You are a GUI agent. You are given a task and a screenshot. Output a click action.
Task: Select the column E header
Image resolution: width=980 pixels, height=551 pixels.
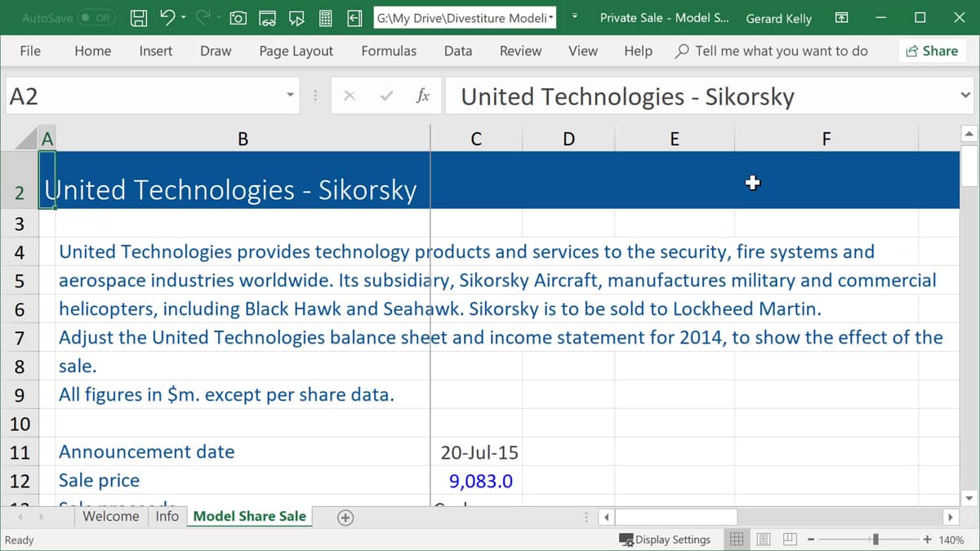675,139
